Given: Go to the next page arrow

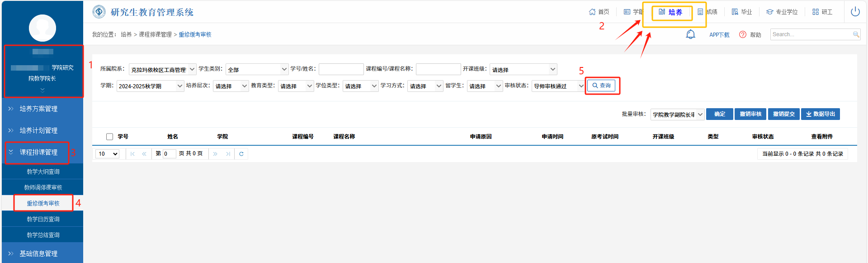Looking at the screenshot, I should [215, 154].
